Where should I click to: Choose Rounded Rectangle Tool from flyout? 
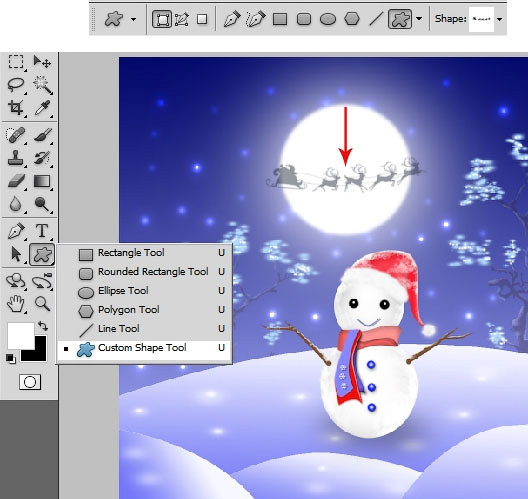coord(144,272)
